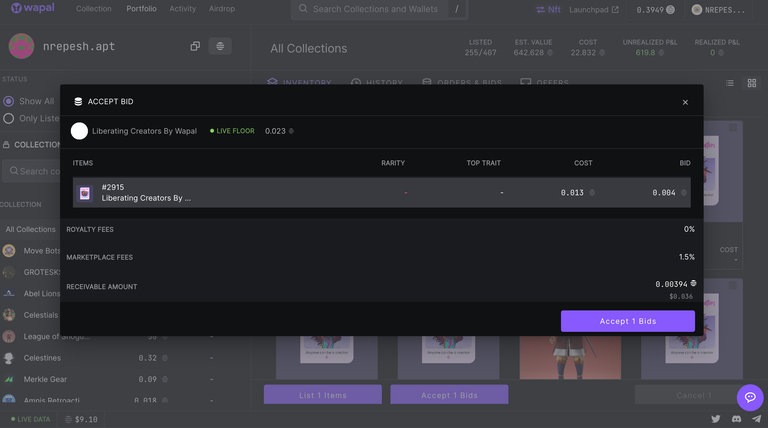Copy the nrepesh.apt wallet address
Image resolution: width=768 pixels, height=428 pixels.
pos(195,46)
